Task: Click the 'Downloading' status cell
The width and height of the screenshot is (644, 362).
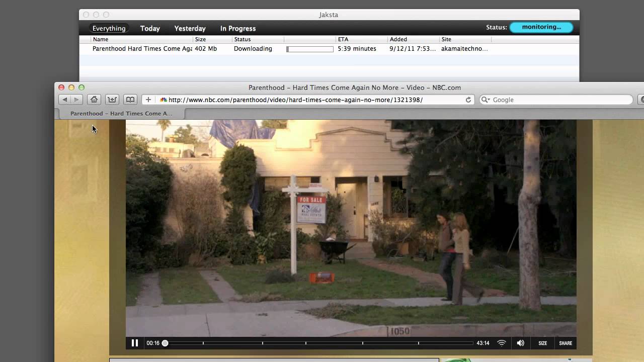Action: pos(253,49)
